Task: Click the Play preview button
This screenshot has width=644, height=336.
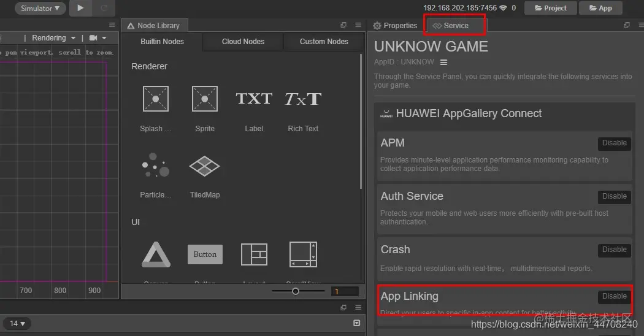Action: [x=80, y=8]
